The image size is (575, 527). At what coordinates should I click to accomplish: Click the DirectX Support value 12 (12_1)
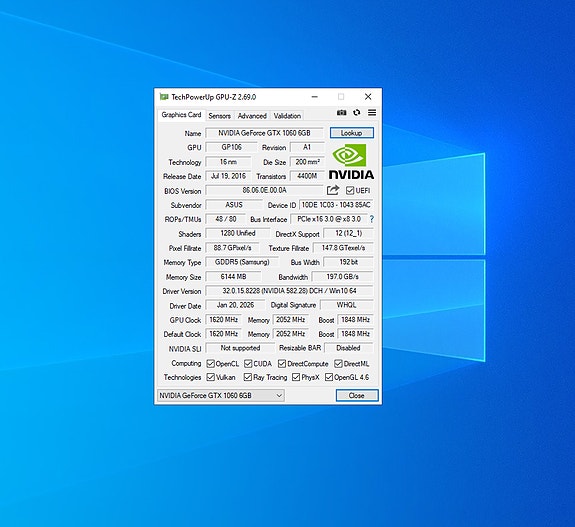click(348, 233)
